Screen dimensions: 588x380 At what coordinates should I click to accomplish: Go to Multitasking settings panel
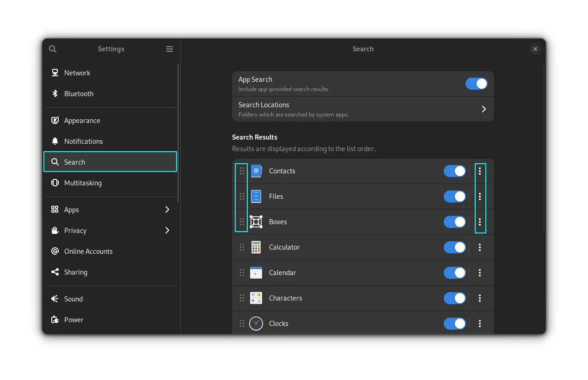pos(83,183)
